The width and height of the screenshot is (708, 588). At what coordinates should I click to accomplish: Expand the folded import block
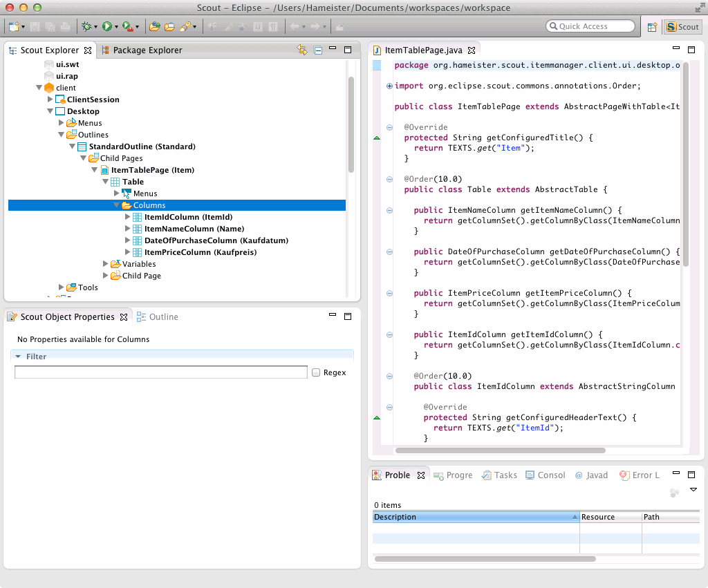point(390,86)
